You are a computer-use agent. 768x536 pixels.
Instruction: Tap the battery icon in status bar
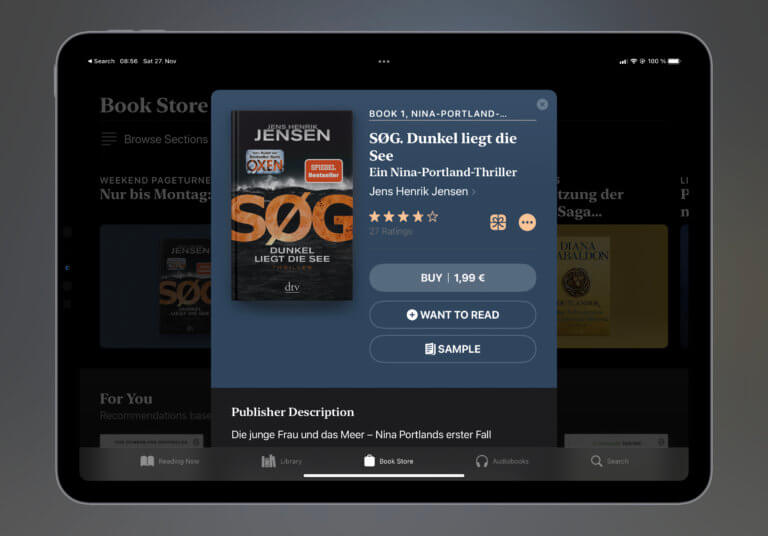coord(674,61)
